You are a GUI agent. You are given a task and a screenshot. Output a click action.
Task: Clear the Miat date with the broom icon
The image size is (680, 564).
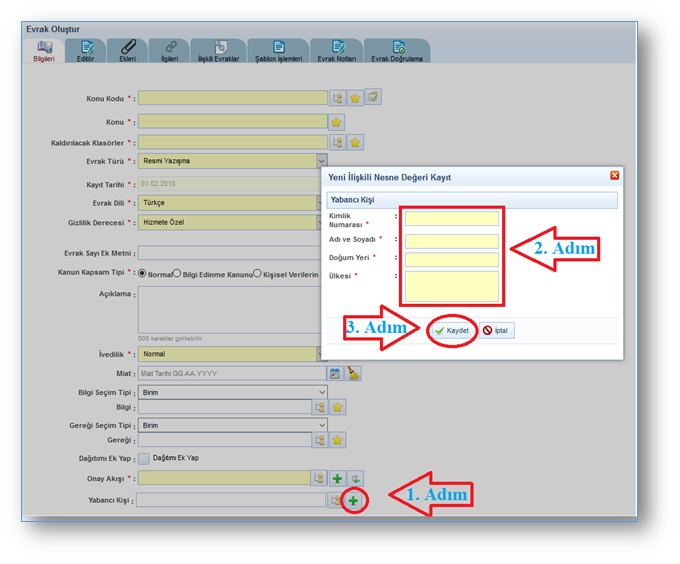tap(353, 373)
